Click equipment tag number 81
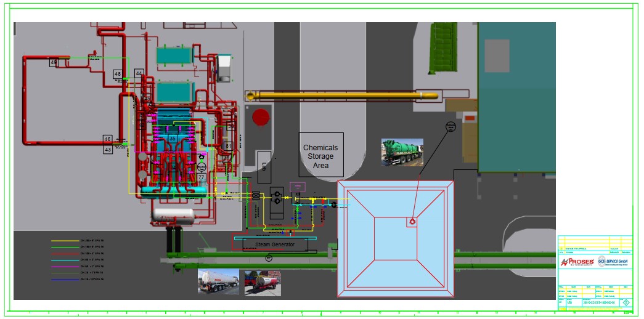 pyautogui.click(x=228, y=146)
